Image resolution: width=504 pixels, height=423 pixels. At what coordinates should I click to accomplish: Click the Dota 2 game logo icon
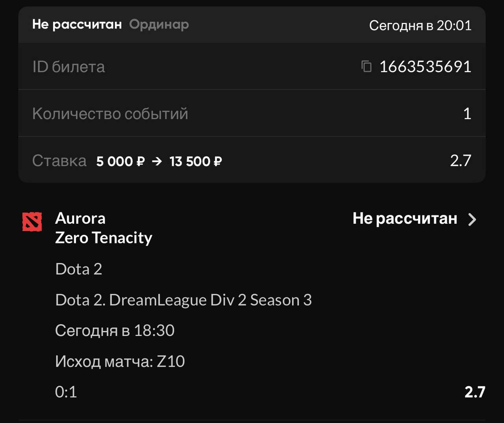coord(32,222)
